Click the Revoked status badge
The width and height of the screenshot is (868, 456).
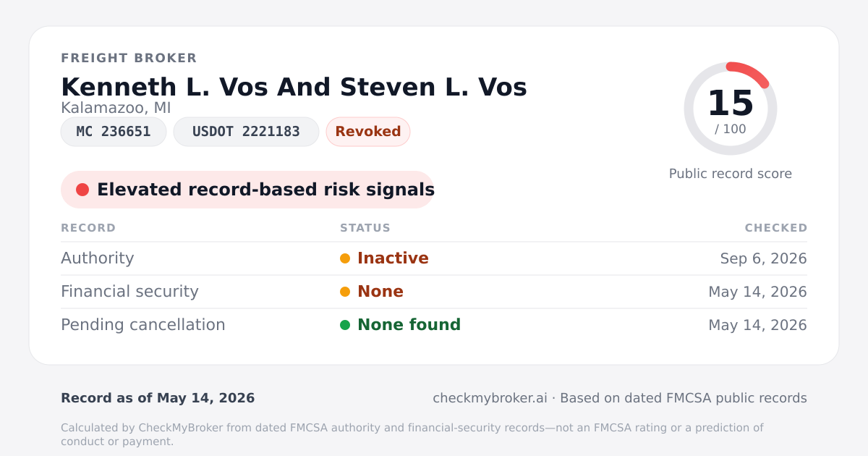point(368,132)
